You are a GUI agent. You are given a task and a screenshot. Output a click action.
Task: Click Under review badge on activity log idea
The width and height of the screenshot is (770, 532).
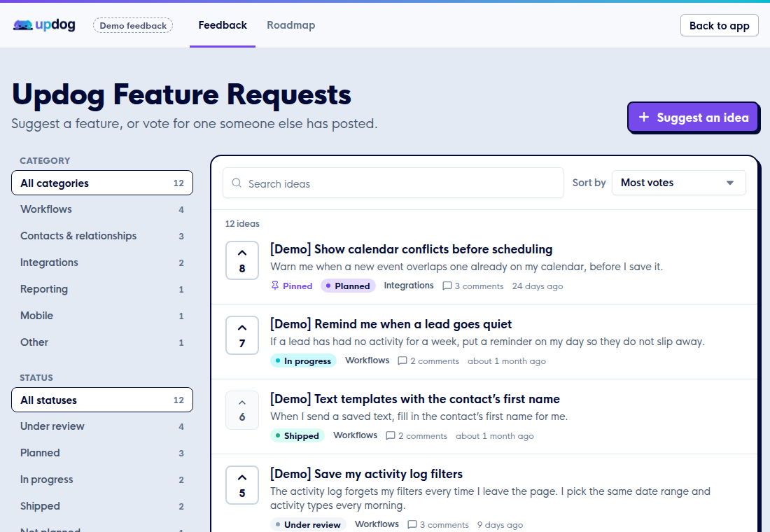coord(308,524)
